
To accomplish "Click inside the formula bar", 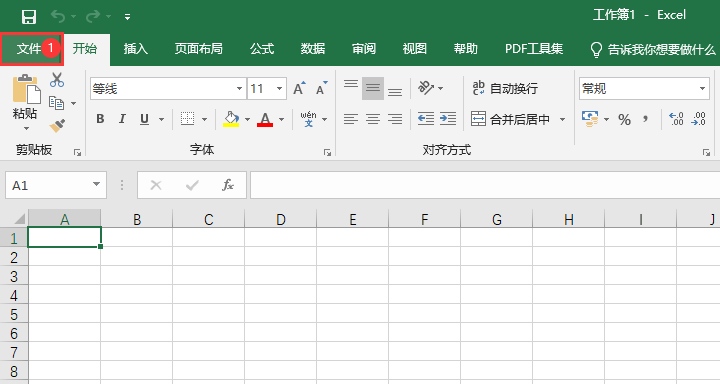I will pos(485,185).
